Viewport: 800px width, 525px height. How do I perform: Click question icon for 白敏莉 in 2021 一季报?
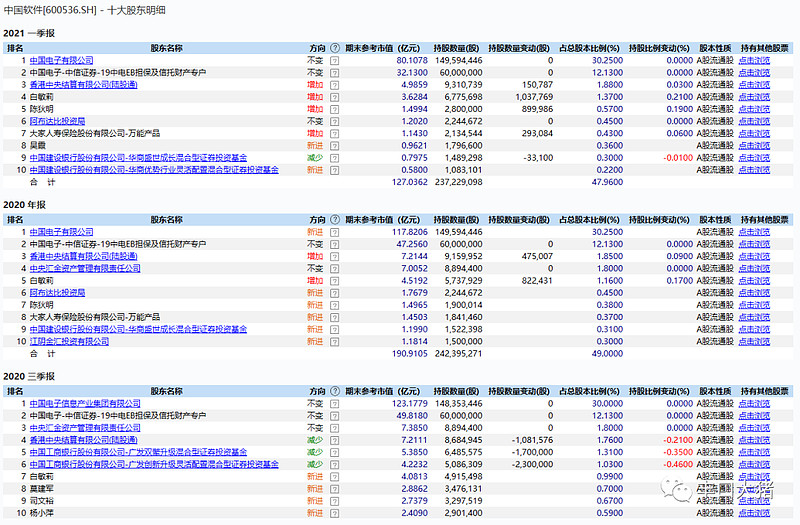coord(334,97)
